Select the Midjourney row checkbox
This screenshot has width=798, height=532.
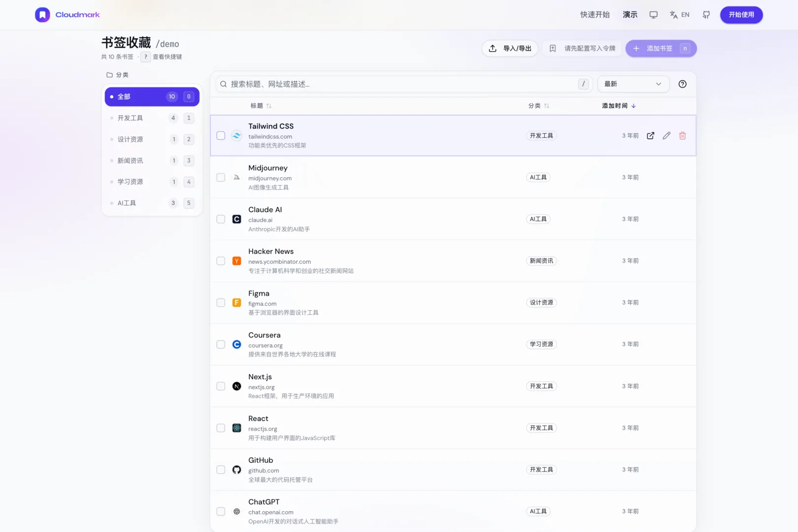pyautogui.click(x=221, y=177)
